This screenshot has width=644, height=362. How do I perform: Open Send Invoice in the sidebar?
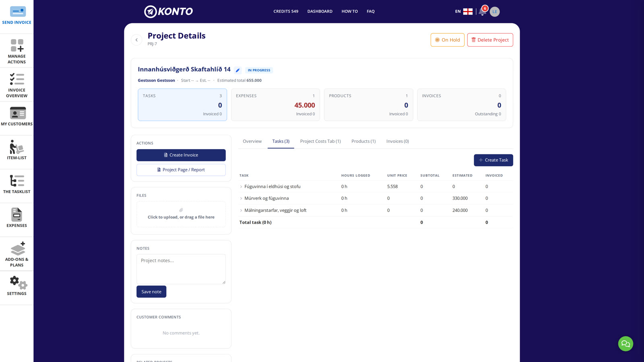[17, 16]
